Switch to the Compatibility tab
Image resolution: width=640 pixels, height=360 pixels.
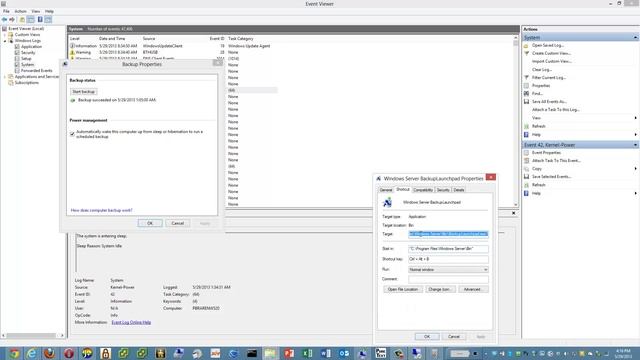[423, 190]
